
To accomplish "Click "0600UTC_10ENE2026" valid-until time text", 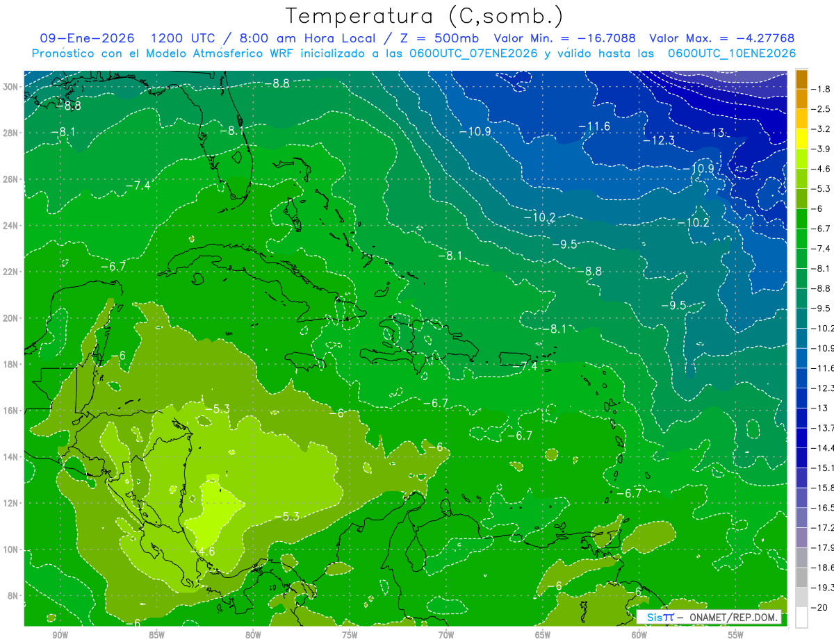I will (x=732, y=53).
